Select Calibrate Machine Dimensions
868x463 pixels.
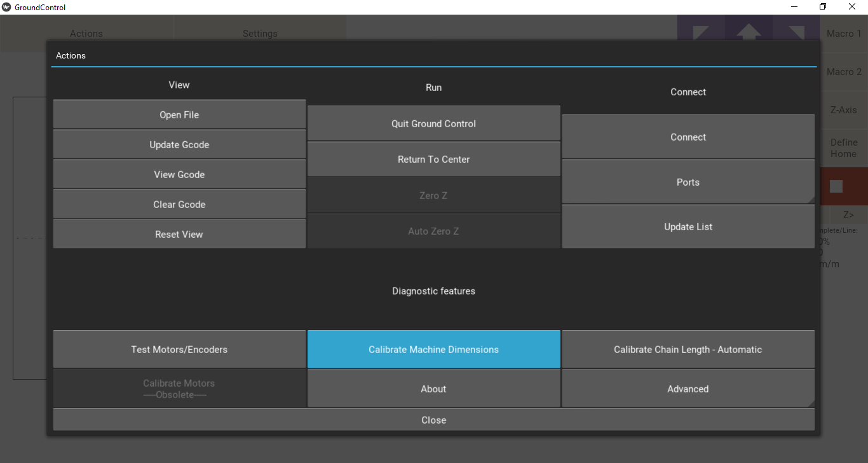click(x=433, y=349)
